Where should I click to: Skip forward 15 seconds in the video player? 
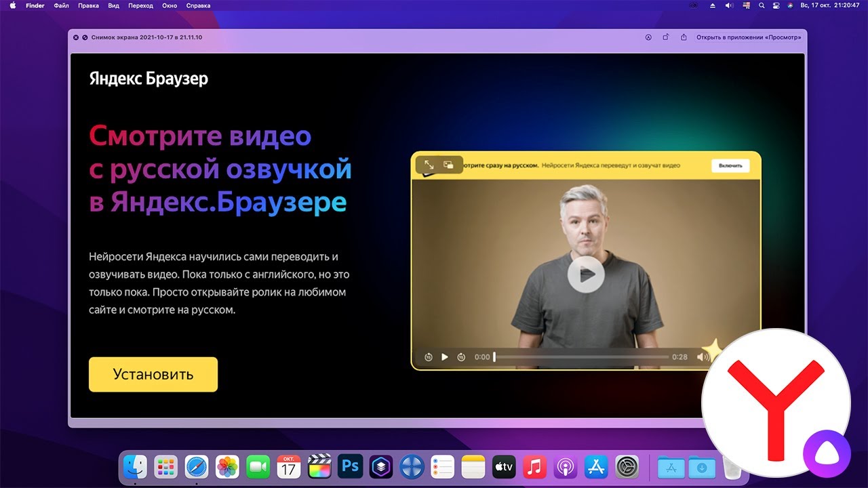point(461,357)
